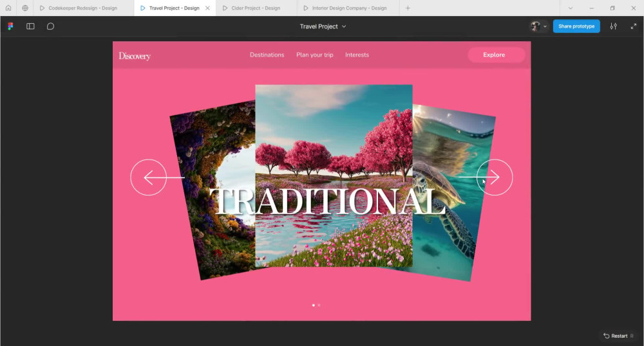Click the TRADITIONAL headline text
644x346 pixels.
point(328,202)
